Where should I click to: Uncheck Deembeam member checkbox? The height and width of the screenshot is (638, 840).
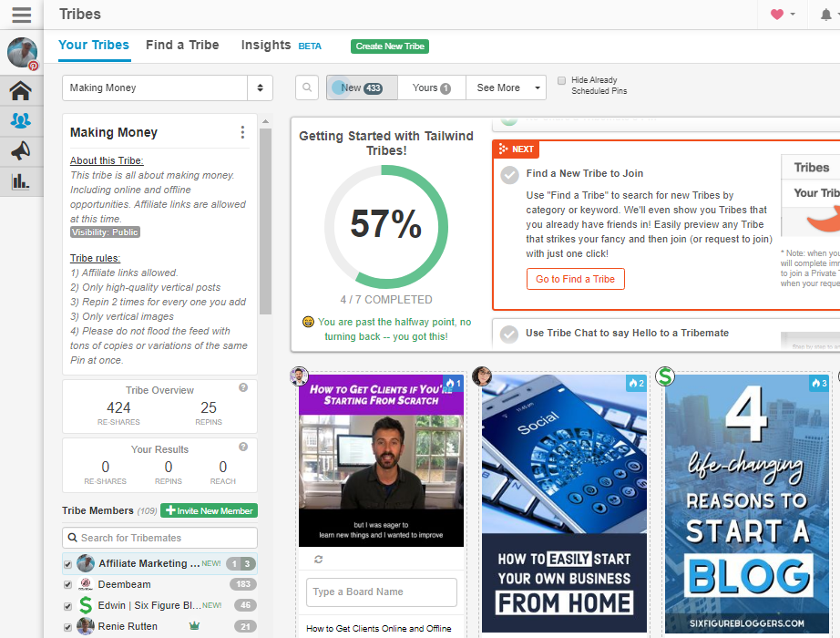click(67, 585)
